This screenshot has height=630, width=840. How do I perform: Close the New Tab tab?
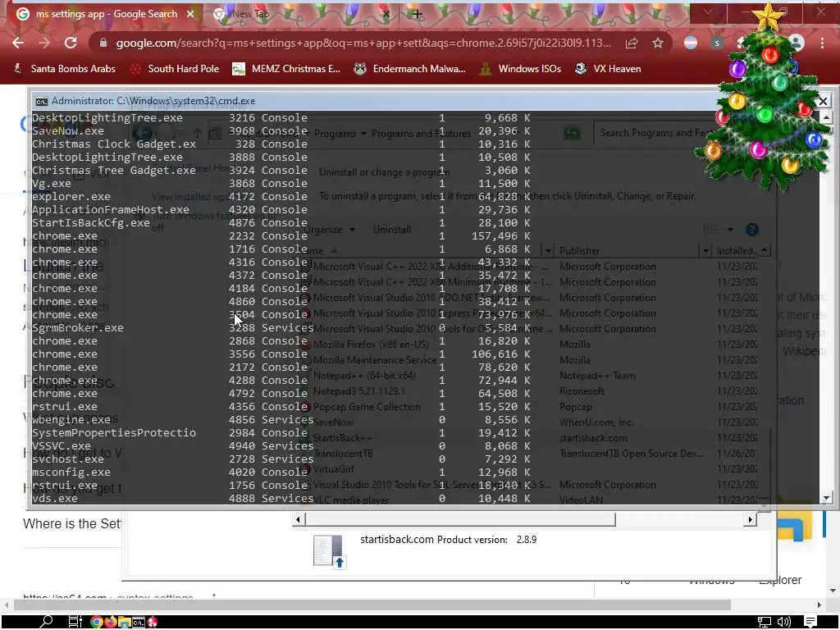(386, 14)
